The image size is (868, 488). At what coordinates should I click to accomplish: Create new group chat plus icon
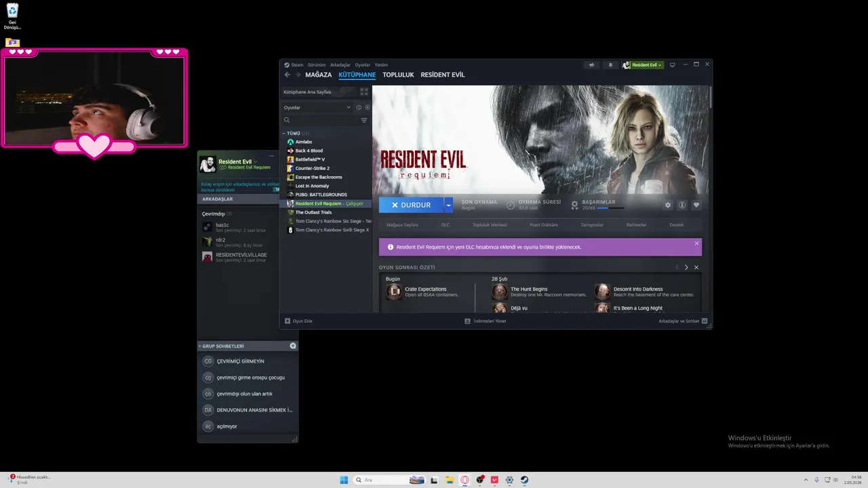(293, 346)
